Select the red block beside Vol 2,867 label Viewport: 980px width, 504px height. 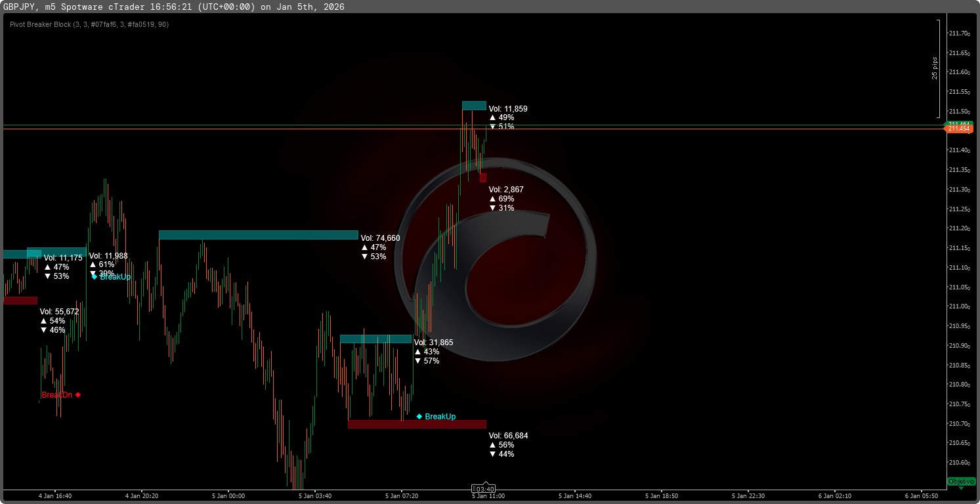point(483,178)
